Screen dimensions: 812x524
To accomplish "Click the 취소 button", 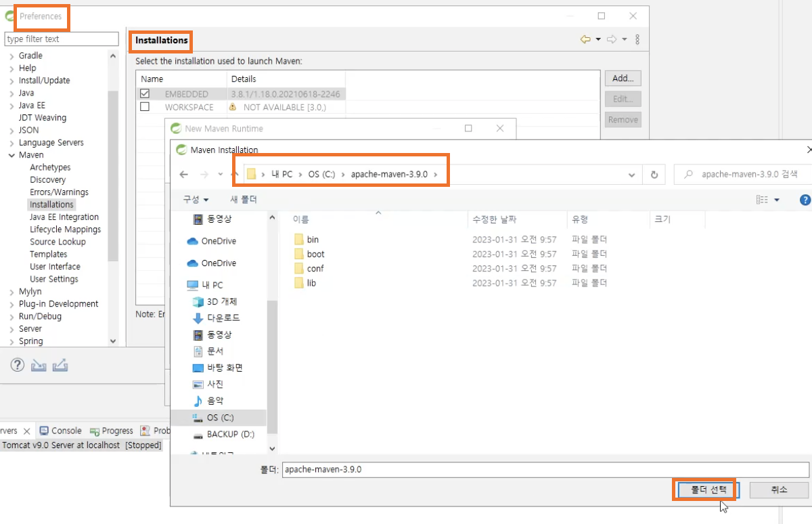I will pyautogui.click(x=779, y=490).
